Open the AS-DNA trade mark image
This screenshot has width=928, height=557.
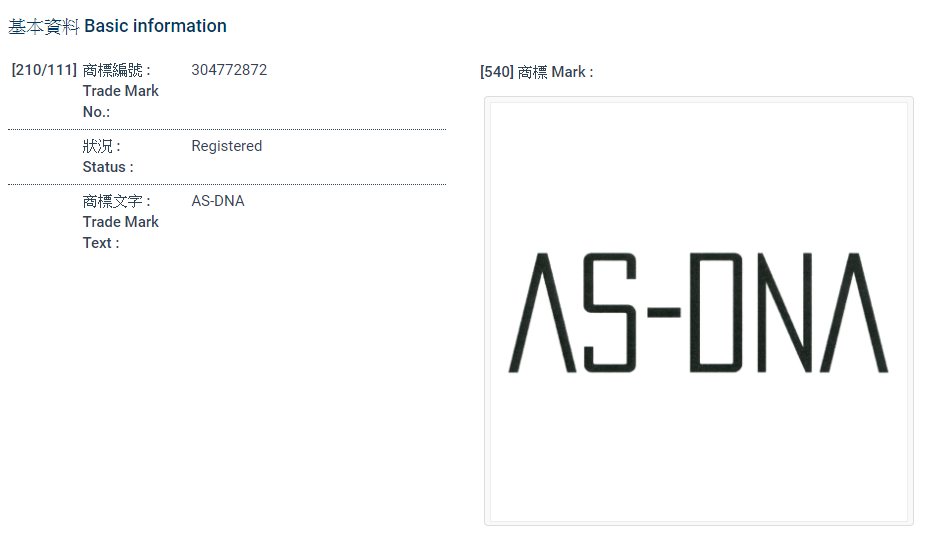click(698, 311)
